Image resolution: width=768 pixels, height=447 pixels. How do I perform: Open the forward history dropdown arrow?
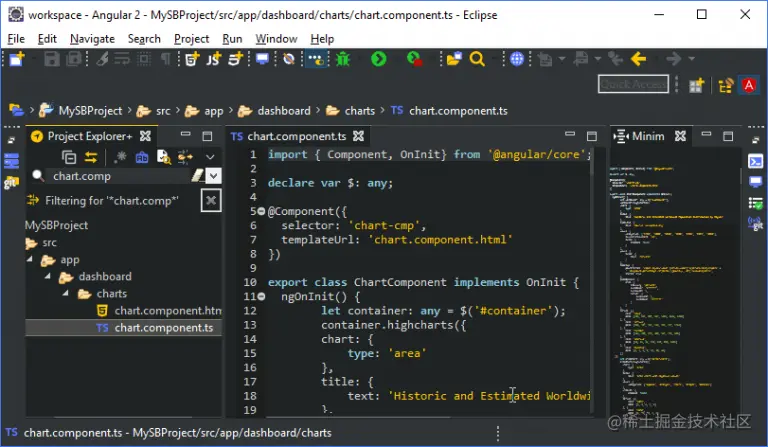point(692,59)
